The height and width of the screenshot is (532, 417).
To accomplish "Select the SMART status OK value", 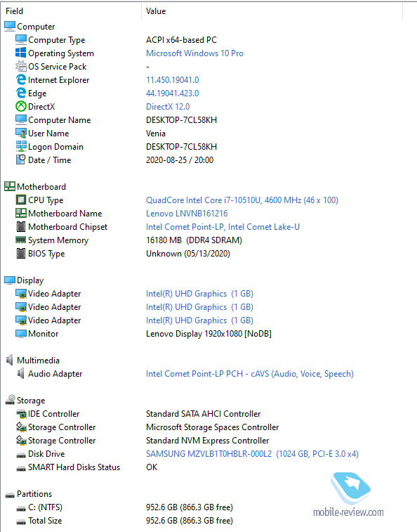I will click(152, 467).
